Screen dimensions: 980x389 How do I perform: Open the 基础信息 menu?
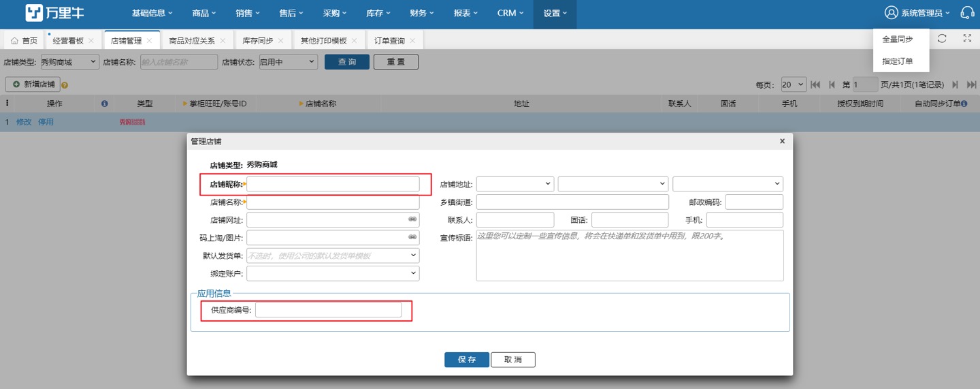152,13
